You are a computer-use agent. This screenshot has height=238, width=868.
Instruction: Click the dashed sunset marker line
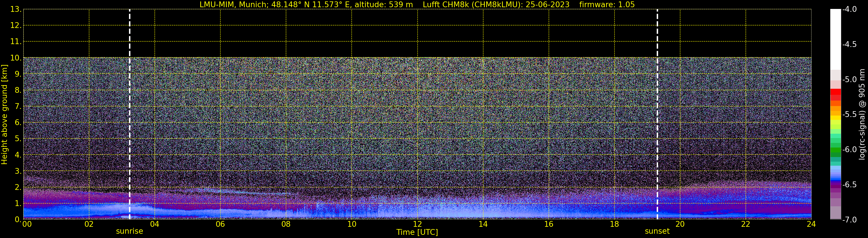pyautogui.click(x=657, y=114)
